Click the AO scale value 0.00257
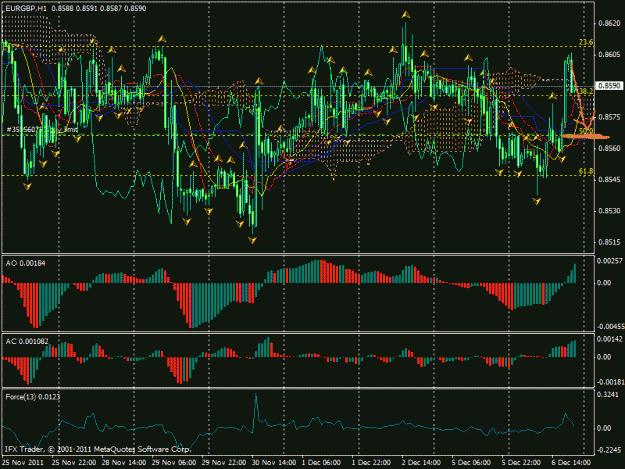Screen dimensions: 625x469 [609, 261]
